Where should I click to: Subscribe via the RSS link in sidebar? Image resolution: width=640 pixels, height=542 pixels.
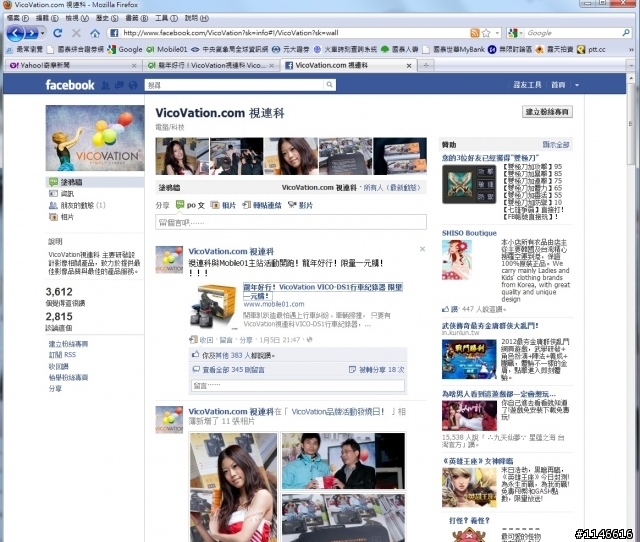[x=62, y=355]
